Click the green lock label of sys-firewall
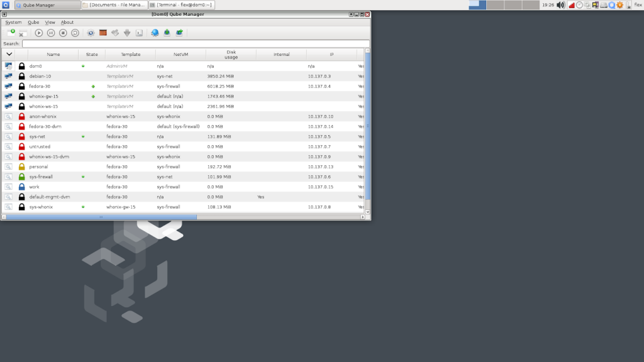Image resolution: width=644 pixels, height=362 pixels. [x=22, y=177]
